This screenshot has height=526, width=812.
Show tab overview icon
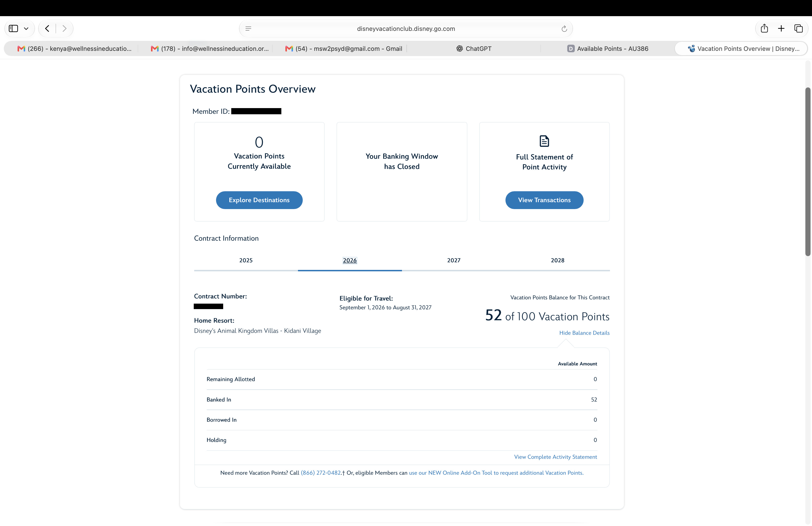(798, 29)
